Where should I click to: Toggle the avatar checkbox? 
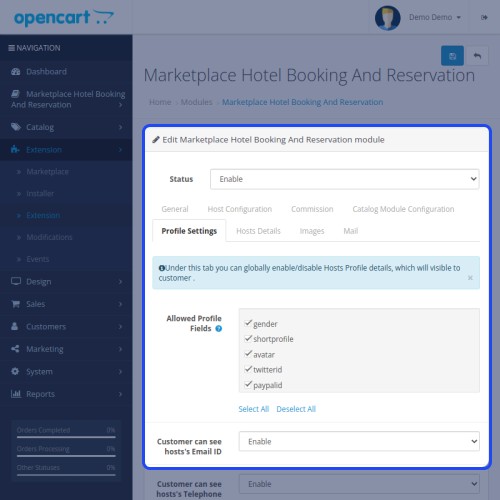(x=248, y=354)
